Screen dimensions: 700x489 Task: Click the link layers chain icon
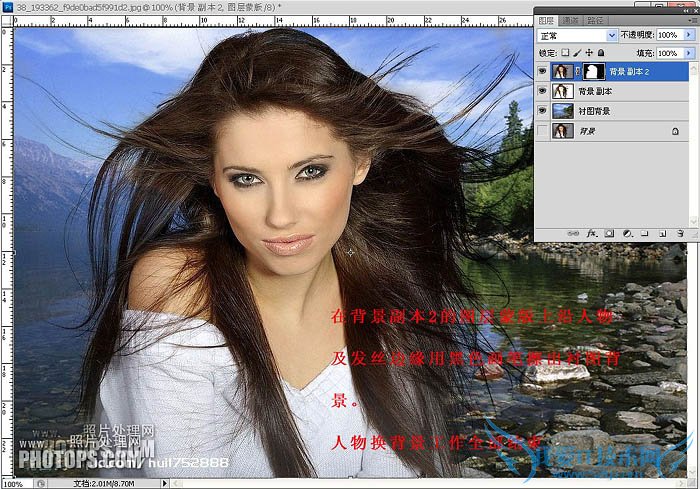click(573, 234)
